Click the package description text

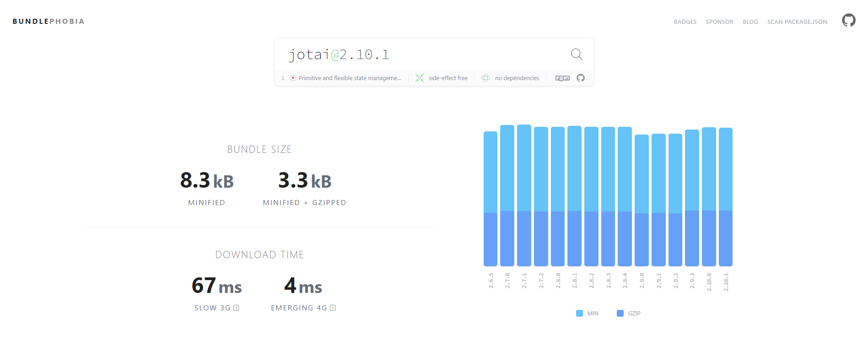pyautogui.click(x=350, y=78)
